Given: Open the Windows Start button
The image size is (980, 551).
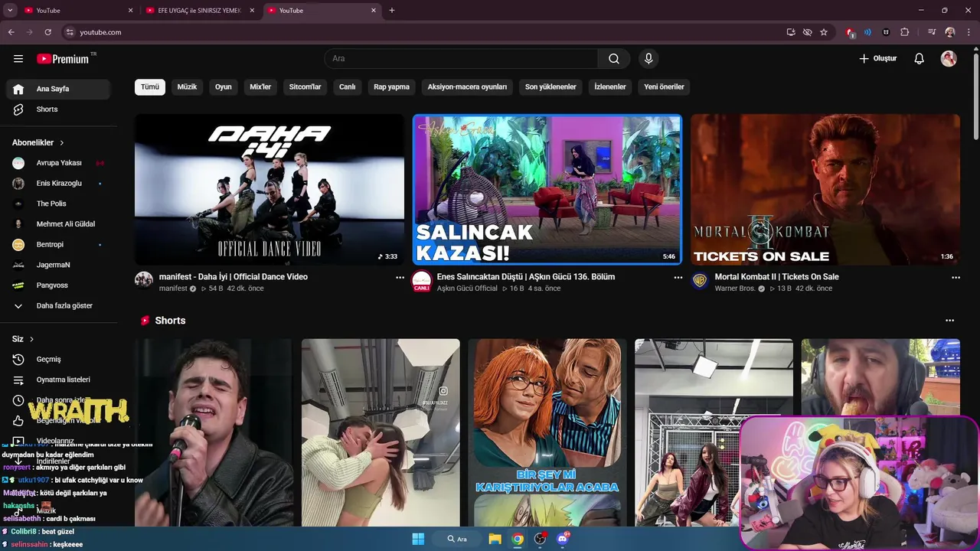Looking at the screenshot, I should point(418,539).
